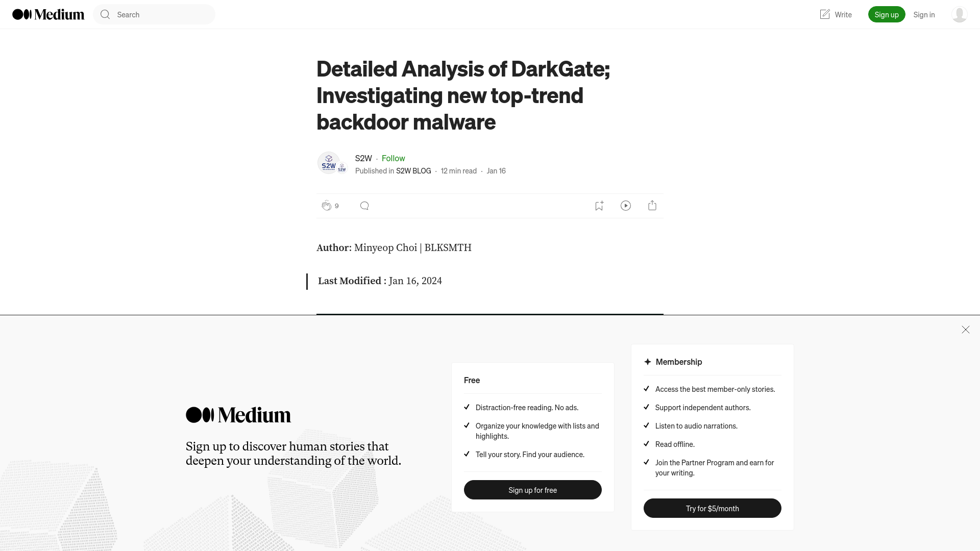
Task: Expand the S2W BLOG publication link
Action: [413, 170]
